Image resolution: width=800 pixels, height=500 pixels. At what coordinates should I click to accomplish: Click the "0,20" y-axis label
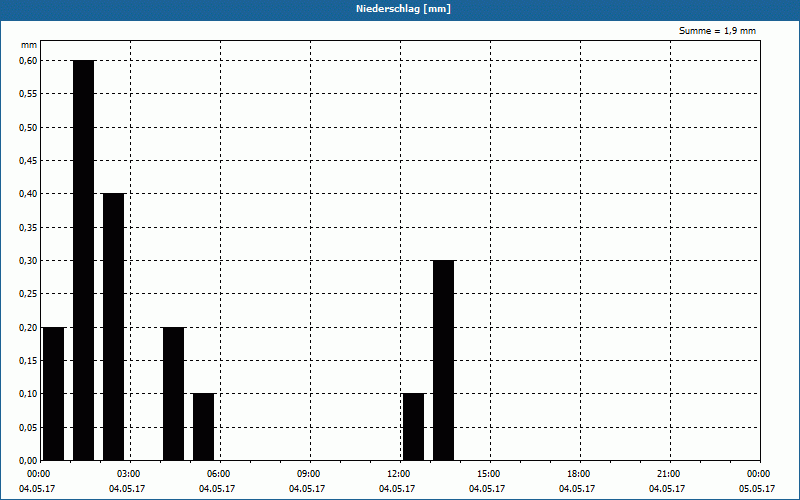(x=28, y=328)
